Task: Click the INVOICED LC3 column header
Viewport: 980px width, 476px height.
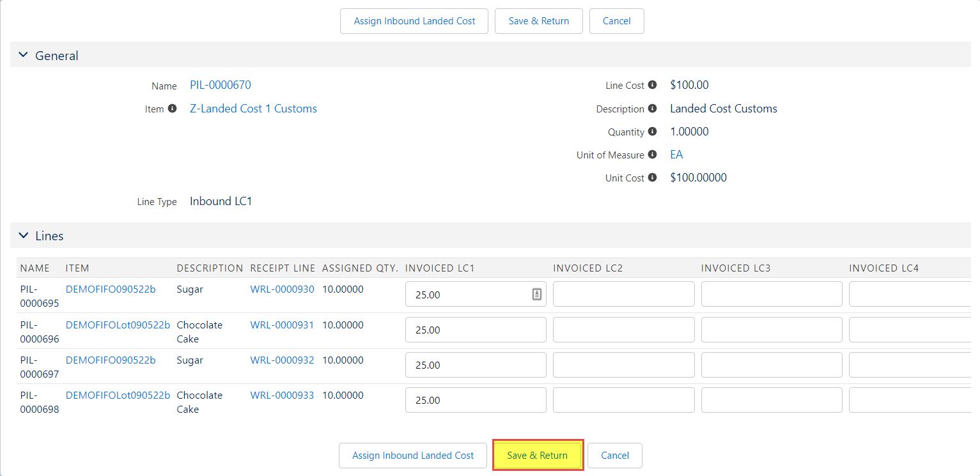Action: [x=736, y=268]
